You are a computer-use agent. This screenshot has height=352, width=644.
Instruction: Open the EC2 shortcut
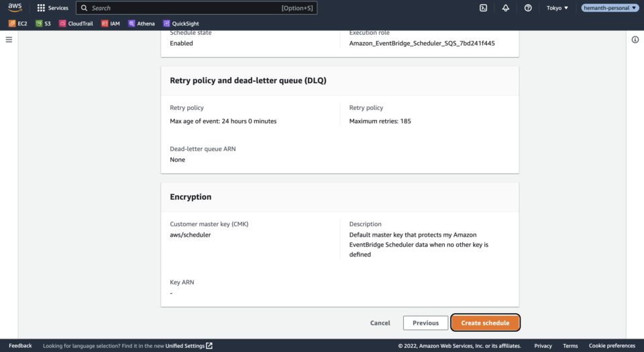click(18, 23)
